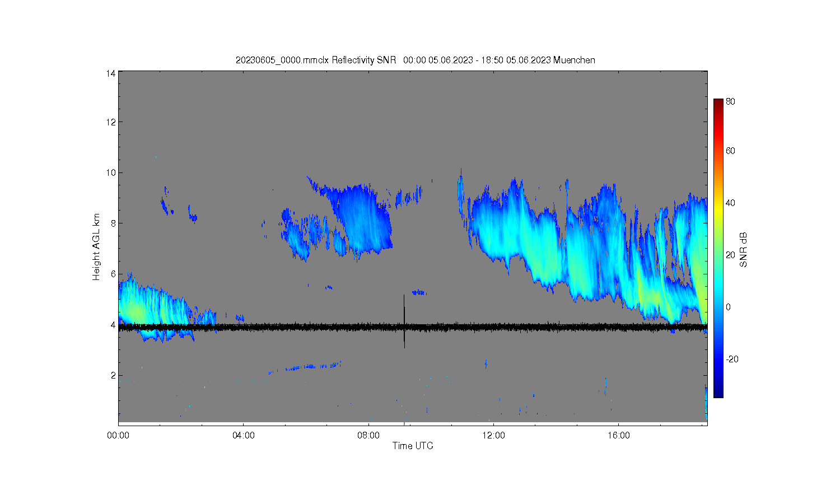Screen dimensions: 840x504
Task: Click the plot title text 20230605_0000.mmclx
Action: coord(282,60)
